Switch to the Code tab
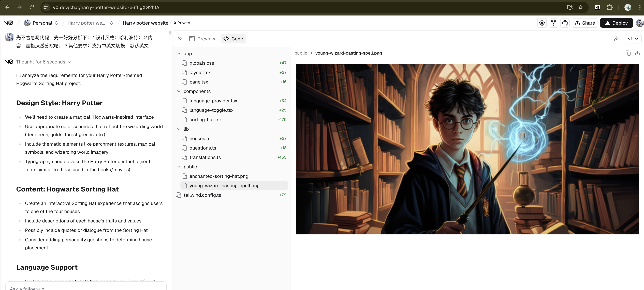644x290 pixels. click(233, 39)
